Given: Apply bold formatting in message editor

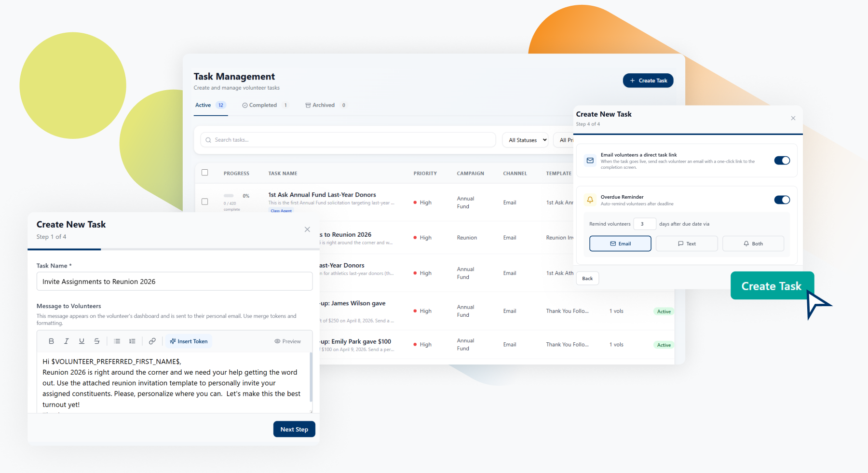Looking at the screenshot, I should pos(51,341).
